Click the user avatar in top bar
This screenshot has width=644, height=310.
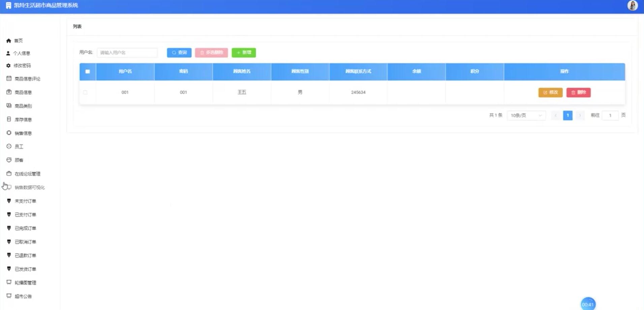coord(632,6)
